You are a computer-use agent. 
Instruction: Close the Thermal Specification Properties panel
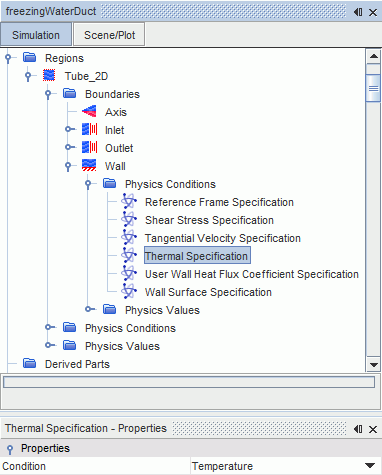point(373,429)
